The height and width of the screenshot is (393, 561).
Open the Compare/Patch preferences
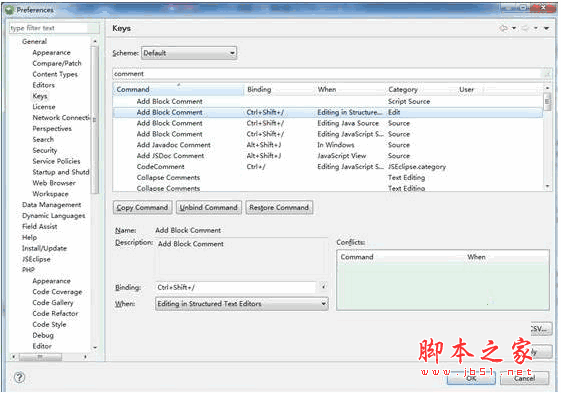point(57,63)
